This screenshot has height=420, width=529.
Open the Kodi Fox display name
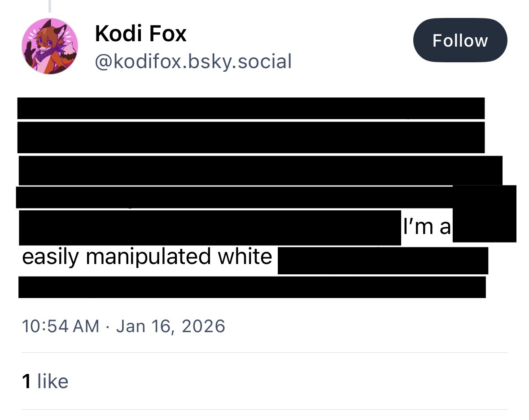click(x=140, y=34)
